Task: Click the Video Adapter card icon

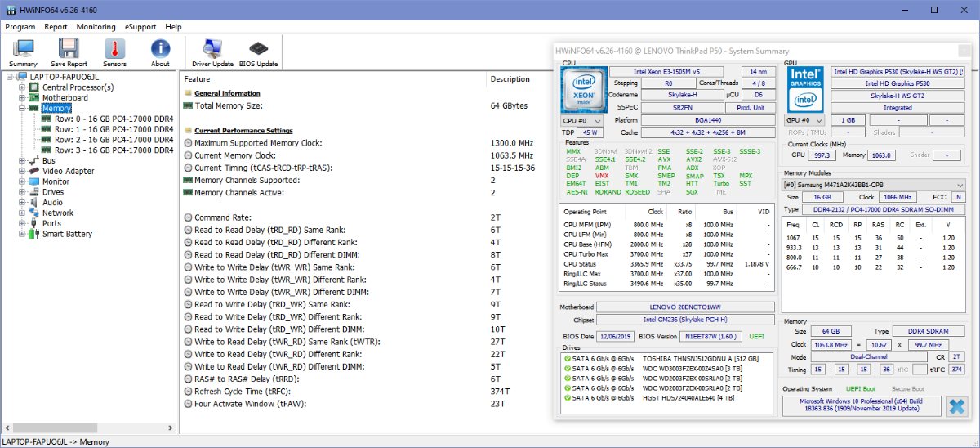Action: click(34, 171)
